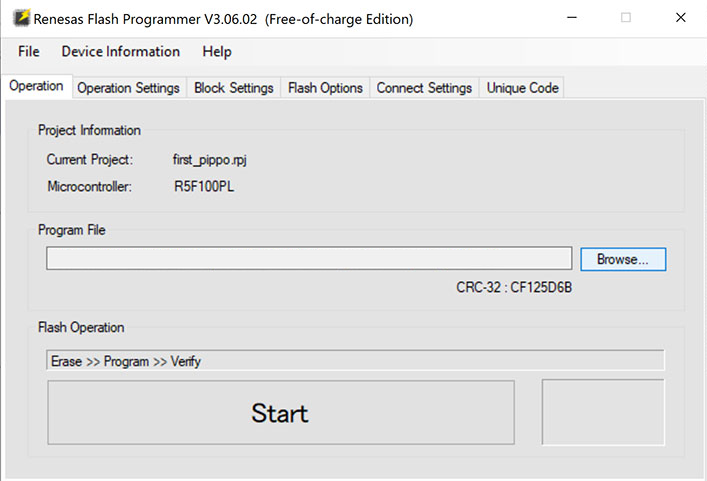The width and height of the screenshot is (707, 481).
Task: Open the Help menu
Action: [216, 51]
